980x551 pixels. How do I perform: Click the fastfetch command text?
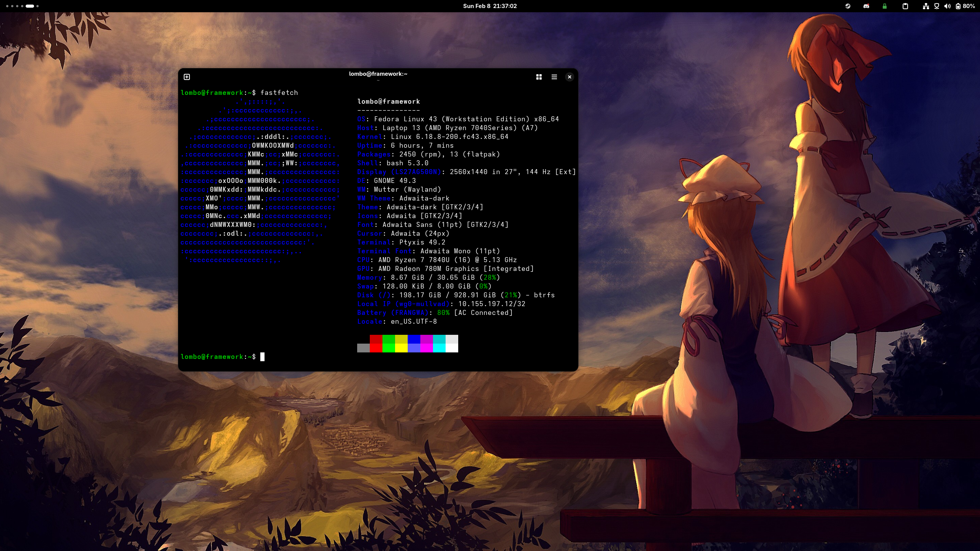point(279,93)
